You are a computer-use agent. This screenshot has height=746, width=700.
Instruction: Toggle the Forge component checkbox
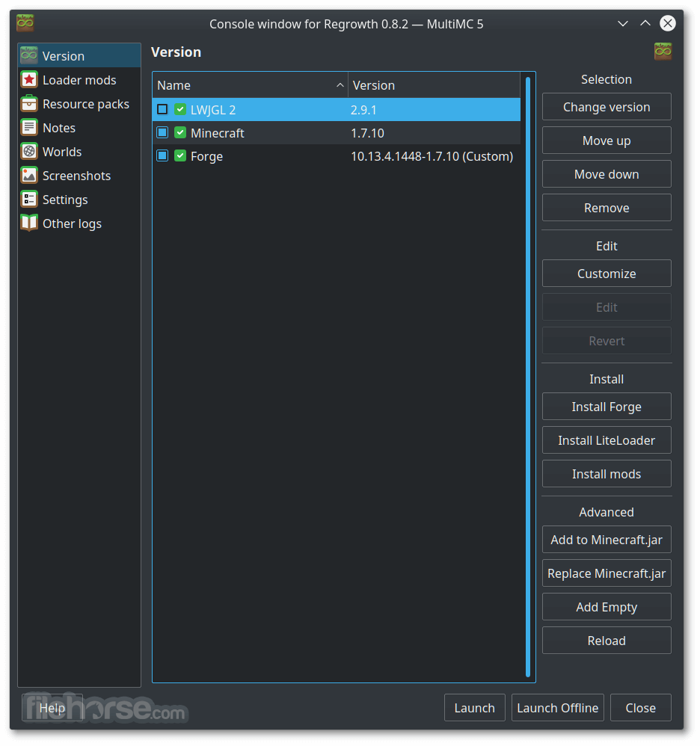tap(162, 155)
